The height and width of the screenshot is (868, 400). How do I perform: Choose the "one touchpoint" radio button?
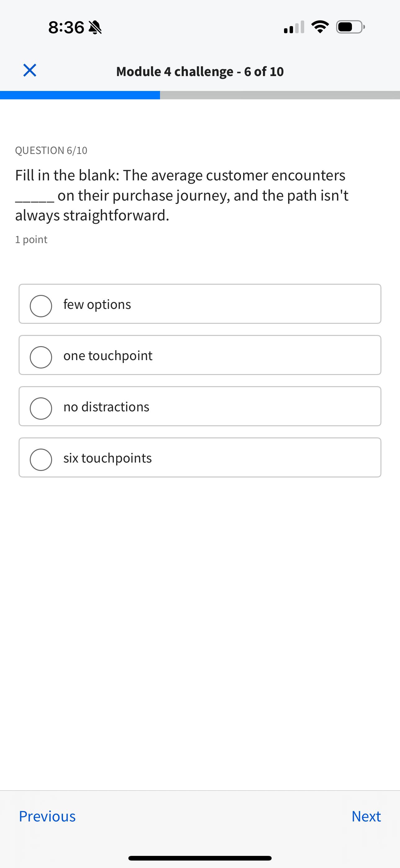point(41,357)
